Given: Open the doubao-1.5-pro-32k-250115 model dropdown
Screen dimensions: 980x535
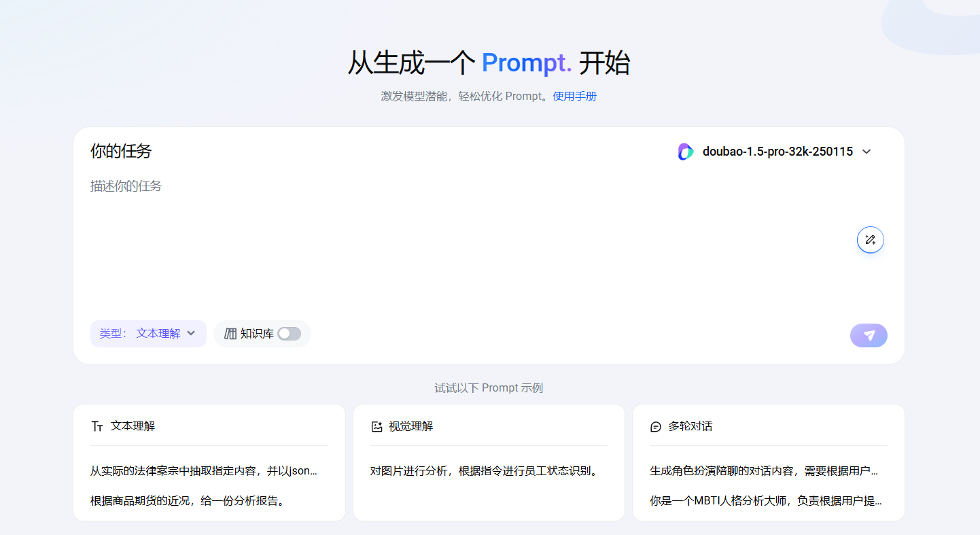Looking at the screenshot, I should click(x=775, y=152).
